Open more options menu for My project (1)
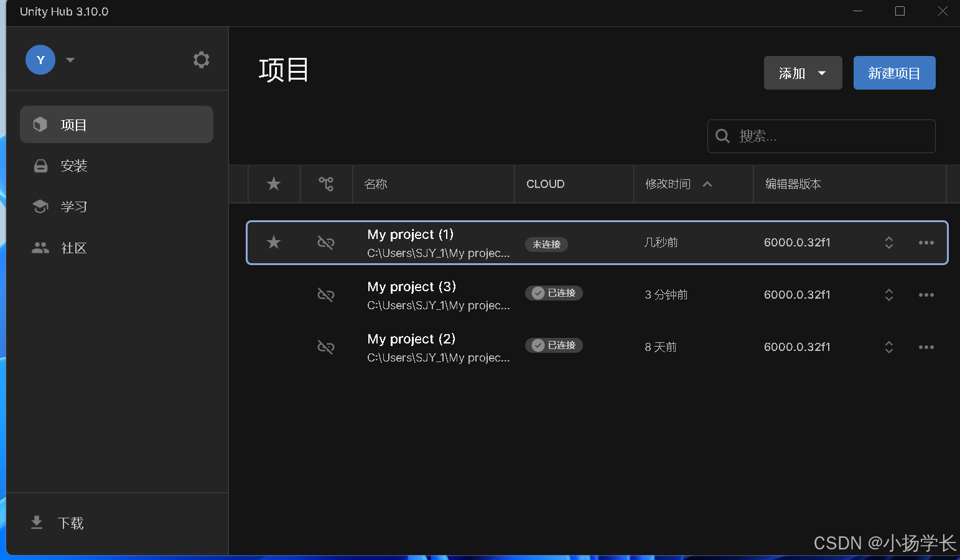The image size is (960, 560). (926, 243)
